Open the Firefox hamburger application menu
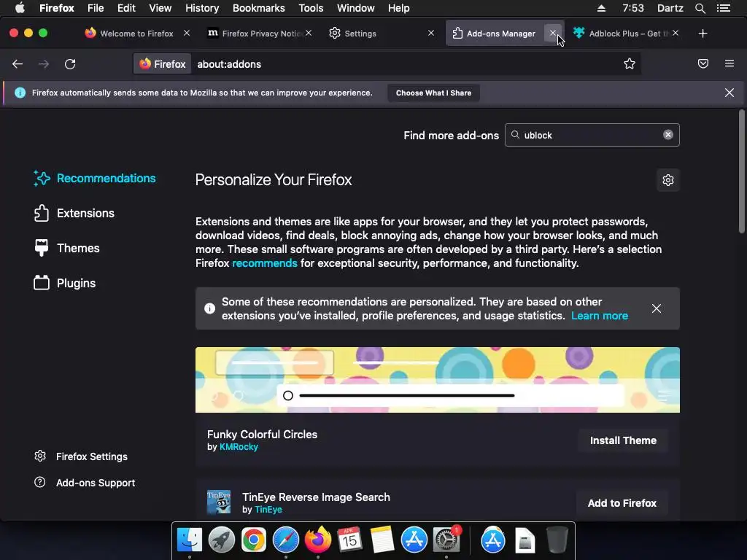The image size is (747, 560). click(729, 63)
